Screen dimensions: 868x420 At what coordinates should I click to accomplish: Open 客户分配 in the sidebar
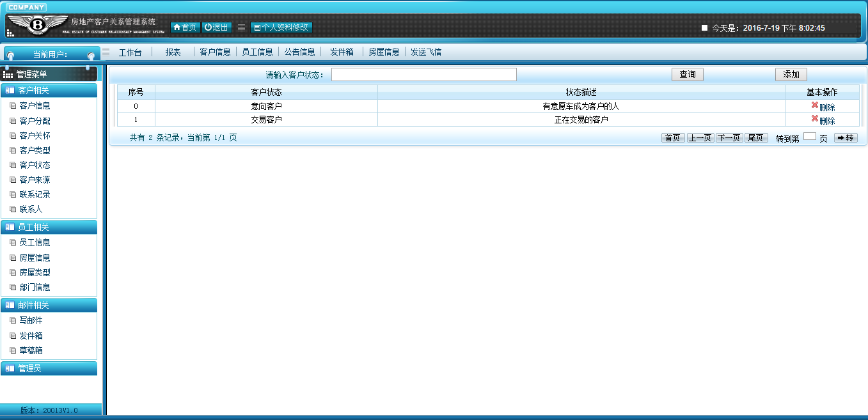tap(35, 121)
